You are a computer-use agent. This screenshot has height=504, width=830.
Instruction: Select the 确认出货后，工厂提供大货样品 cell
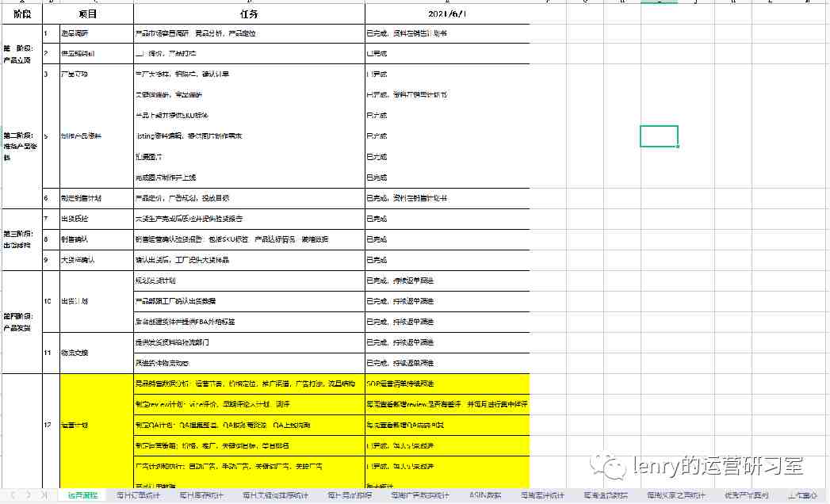pos(249,260)
